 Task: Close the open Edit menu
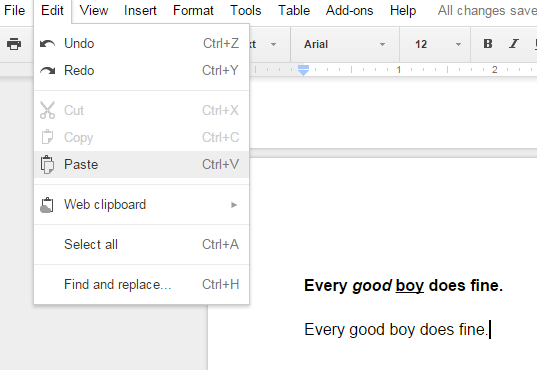(52, 11)
